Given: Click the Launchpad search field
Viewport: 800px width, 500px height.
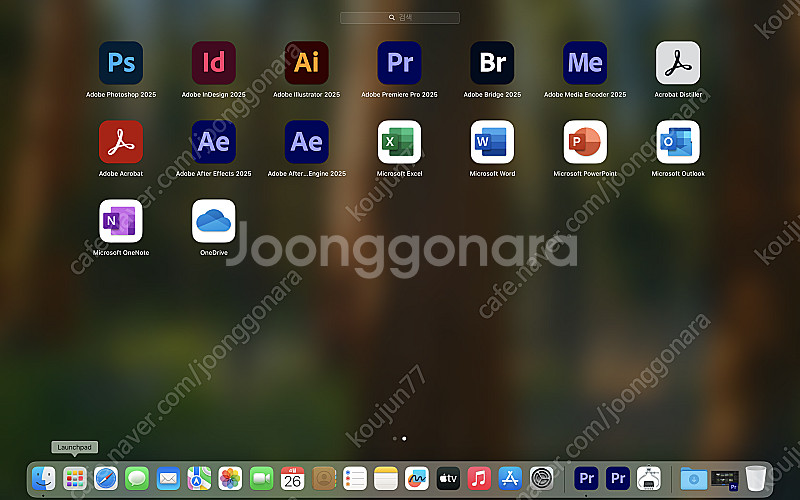Looking at the screenshot, I should coord(400,18).
